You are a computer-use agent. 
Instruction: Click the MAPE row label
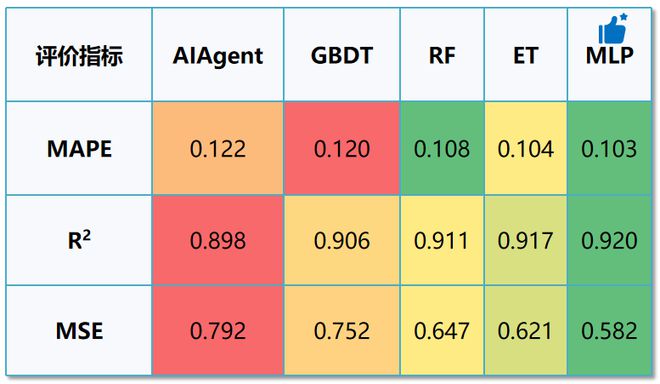tap(79, 149)
